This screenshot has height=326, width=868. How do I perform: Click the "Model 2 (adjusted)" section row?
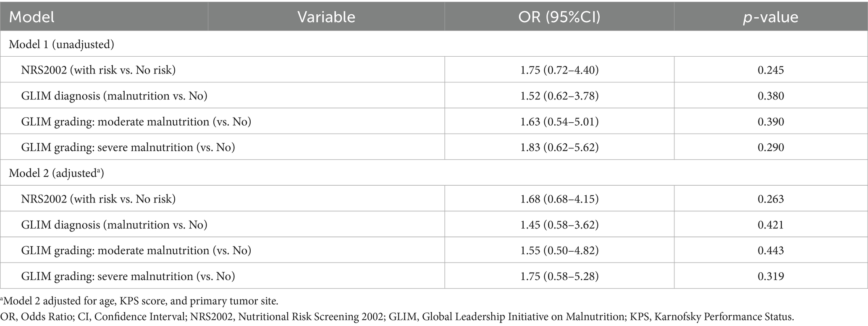[x=56, y=173]
